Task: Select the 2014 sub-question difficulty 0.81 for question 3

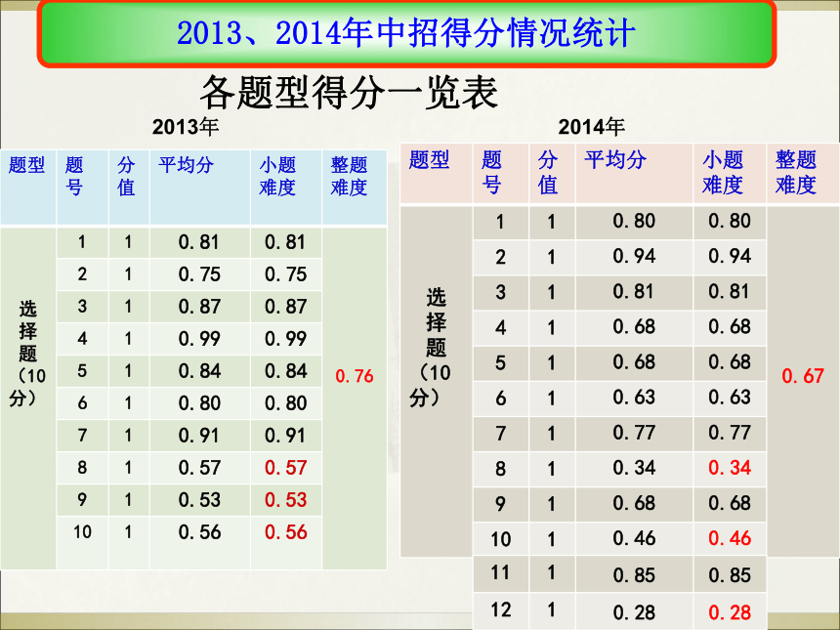Action: 730,291
